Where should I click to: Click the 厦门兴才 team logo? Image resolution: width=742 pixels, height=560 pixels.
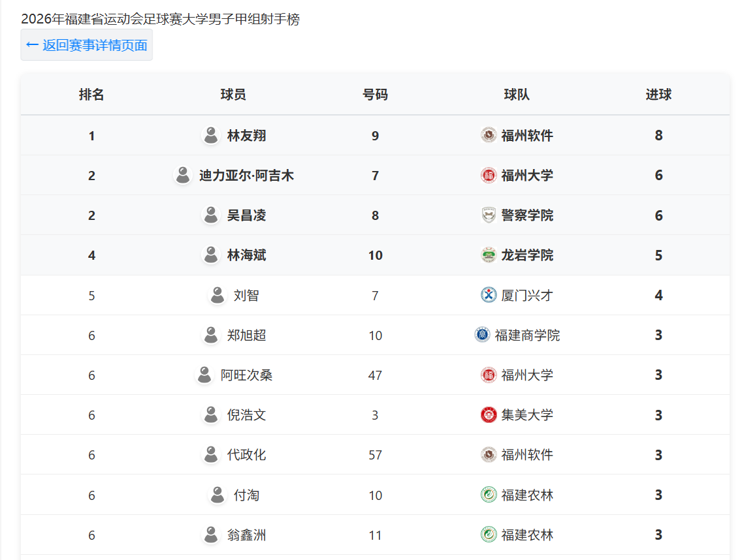(489, 295)
